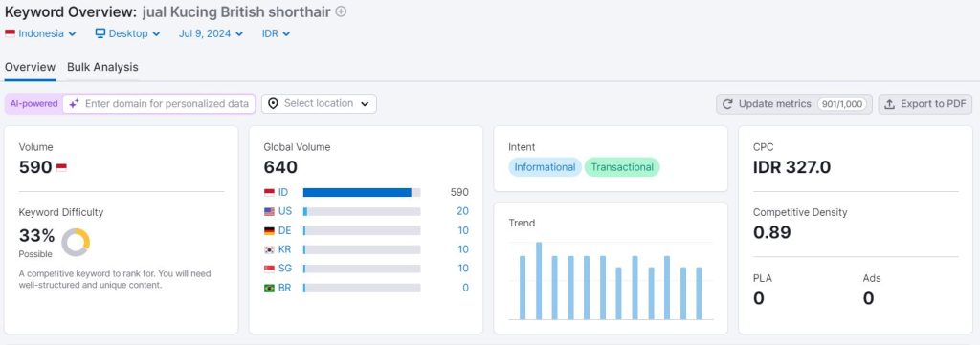The image size is (980, 345).
Task: Click the ID country link in Global Volume
Action: click(283, 192)
